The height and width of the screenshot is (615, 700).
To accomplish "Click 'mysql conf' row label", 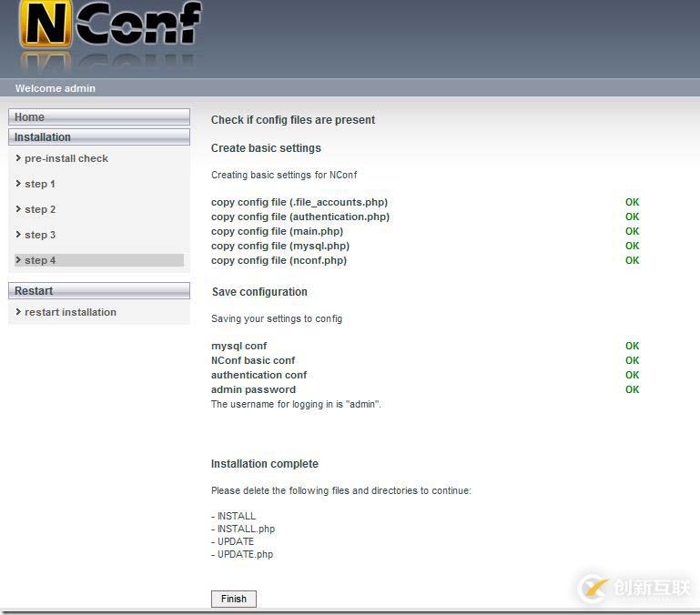I will [x=238, y=346].
